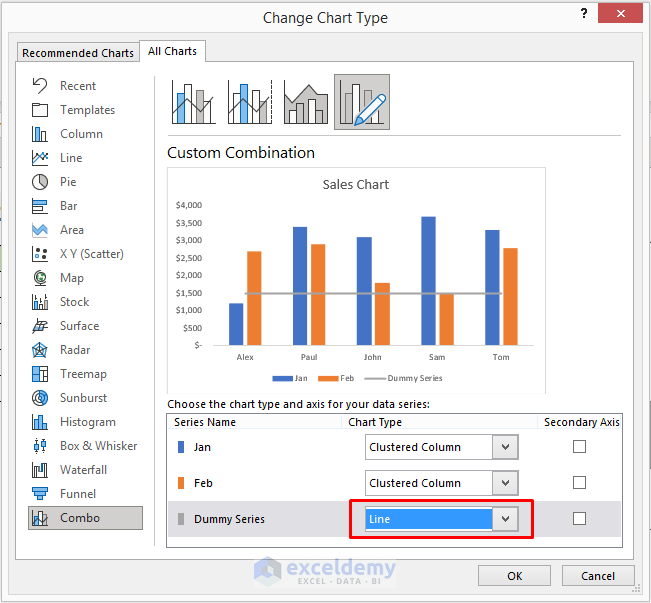Enable Secondary Axis for Dummy Series

(x=579, y=519)
